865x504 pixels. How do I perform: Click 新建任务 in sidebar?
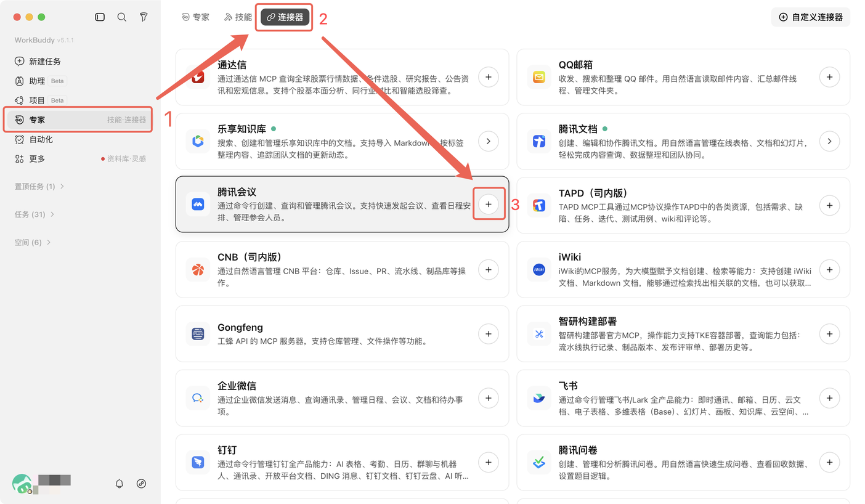(x=80, y=62)
